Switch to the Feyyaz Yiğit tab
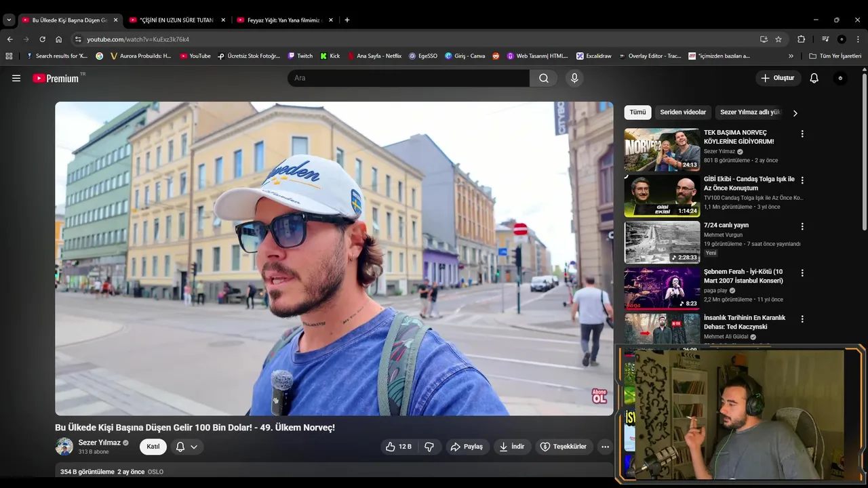This screenshot has width=868, height=488. pos(284,20)
